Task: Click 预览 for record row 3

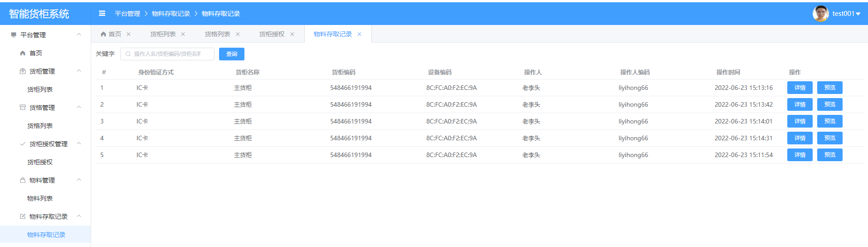Action: 829,121
